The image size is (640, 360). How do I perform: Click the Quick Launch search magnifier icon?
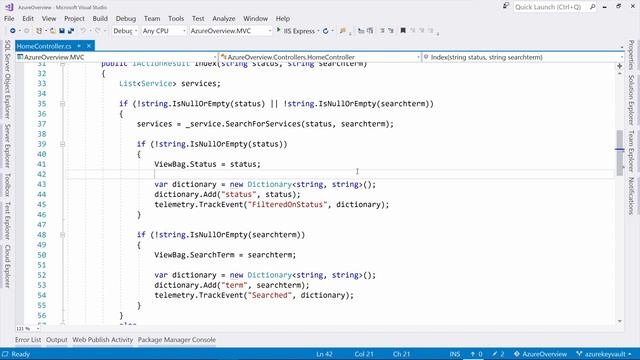click(x=592, y=7)
